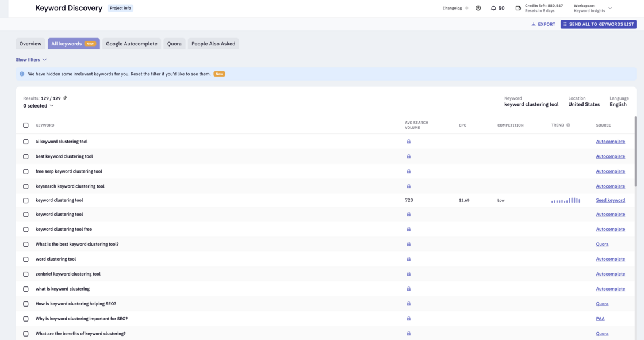Open the People Also Asked tab

click(x=213, y=44)
